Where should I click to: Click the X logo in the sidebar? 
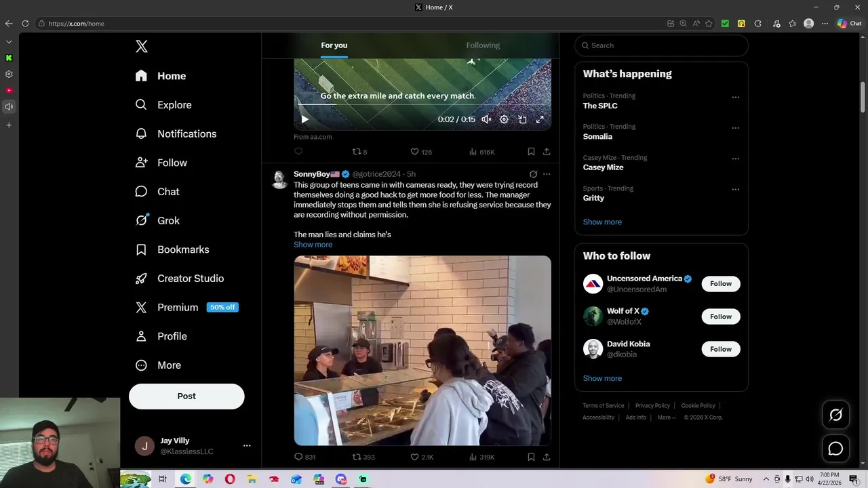(141, 46)
